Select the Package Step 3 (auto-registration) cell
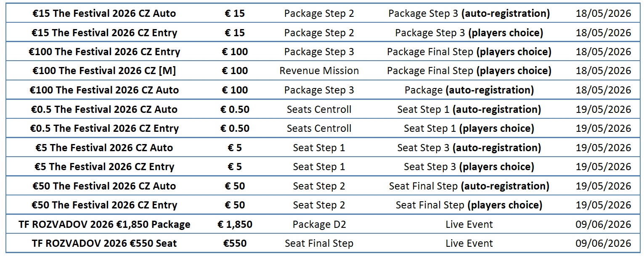The image size is (644, 259). pyautogui.click(x=469, y=13)
